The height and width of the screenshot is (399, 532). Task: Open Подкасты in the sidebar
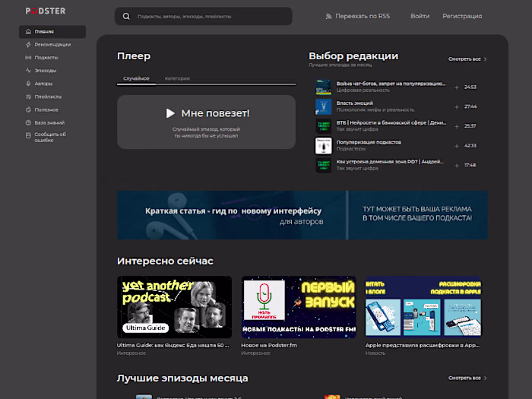pyautogui.click(x=46, y=58)
